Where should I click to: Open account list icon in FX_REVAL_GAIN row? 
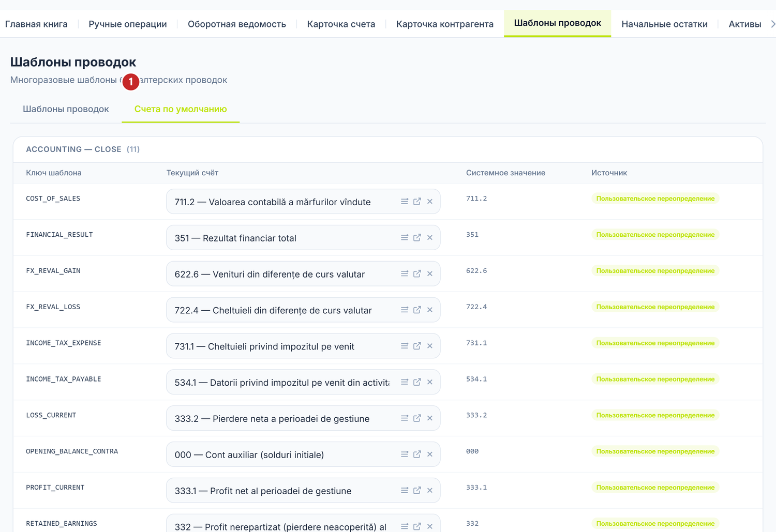tap(405, 274)
